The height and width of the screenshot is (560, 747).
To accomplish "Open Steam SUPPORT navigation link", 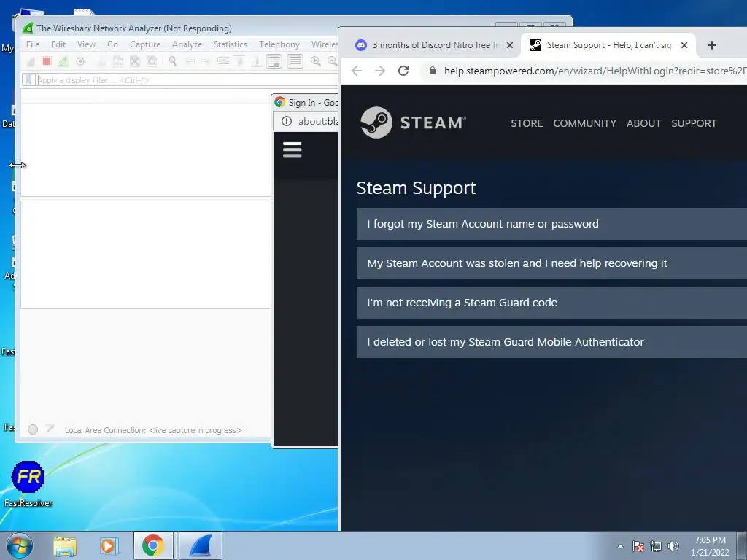I will coord(694,123).
